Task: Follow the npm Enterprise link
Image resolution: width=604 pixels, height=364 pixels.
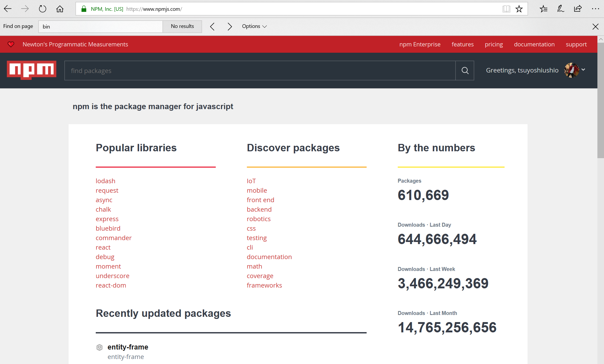Action: pyautogui.click(x=420, y=44)
